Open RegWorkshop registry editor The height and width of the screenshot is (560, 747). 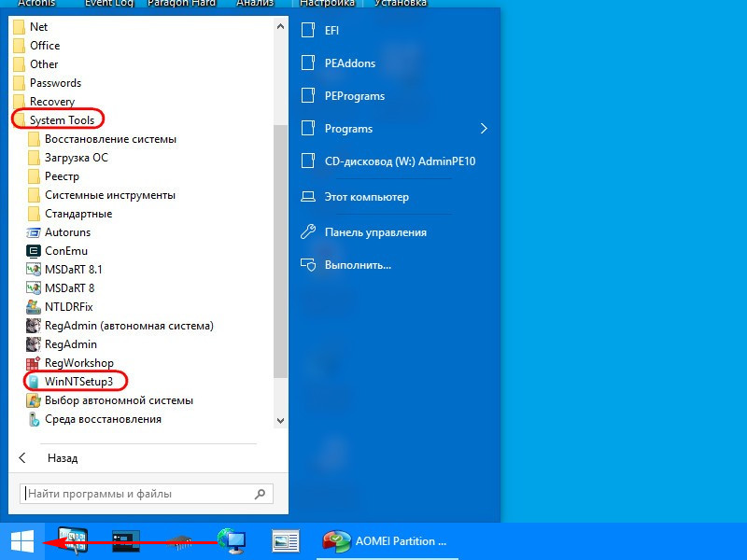(x=69, y=363)
